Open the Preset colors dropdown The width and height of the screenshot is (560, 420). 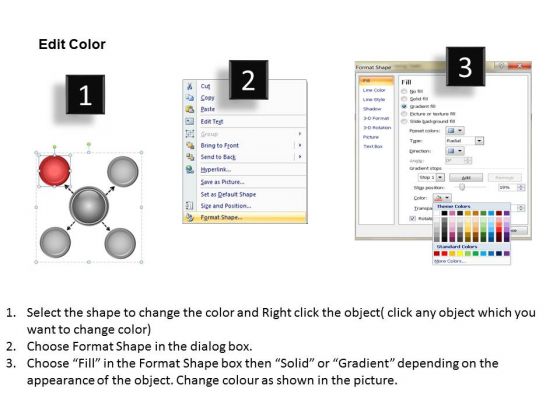(x=455, y=131)
